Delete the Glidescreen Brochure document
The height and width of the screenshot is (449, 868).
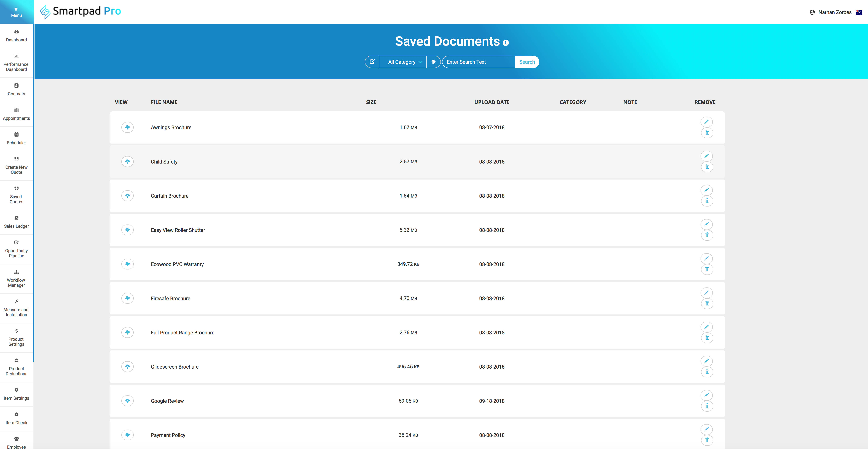click(x=707, y=372)
